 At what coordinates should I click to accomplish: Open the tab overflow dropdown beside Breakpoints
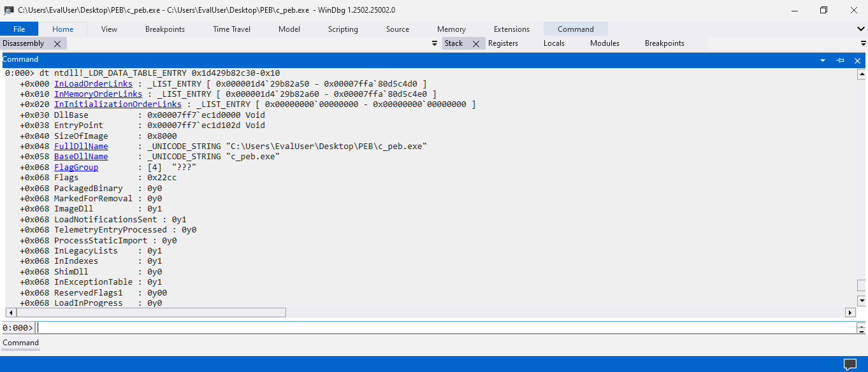[864, 43]
